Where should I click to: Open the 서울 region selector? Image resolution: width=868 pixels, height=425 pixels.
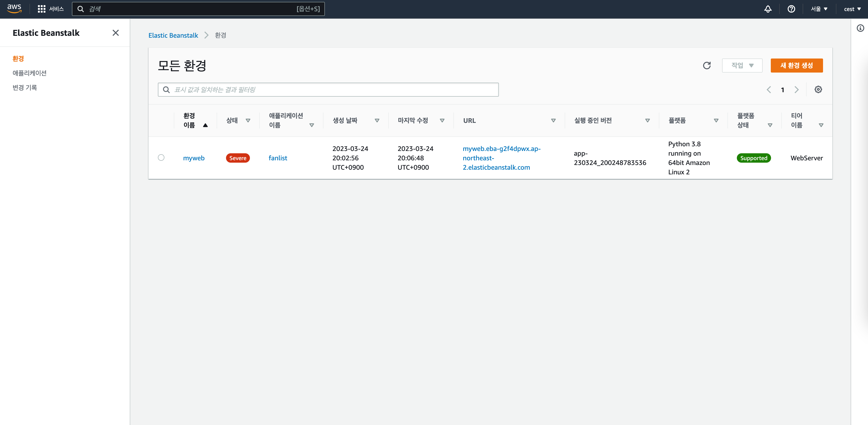coord(819,9)
